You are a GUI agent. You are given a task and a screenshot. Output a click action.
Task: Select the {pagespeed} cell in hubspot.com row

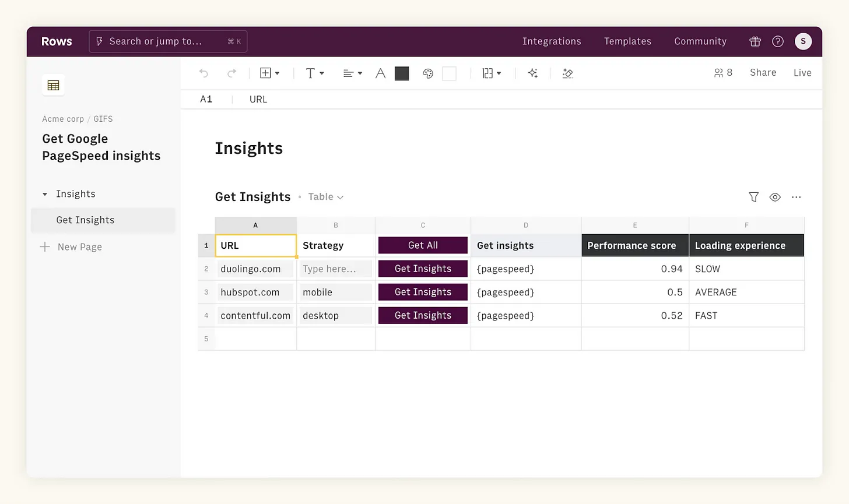point(526,292)
